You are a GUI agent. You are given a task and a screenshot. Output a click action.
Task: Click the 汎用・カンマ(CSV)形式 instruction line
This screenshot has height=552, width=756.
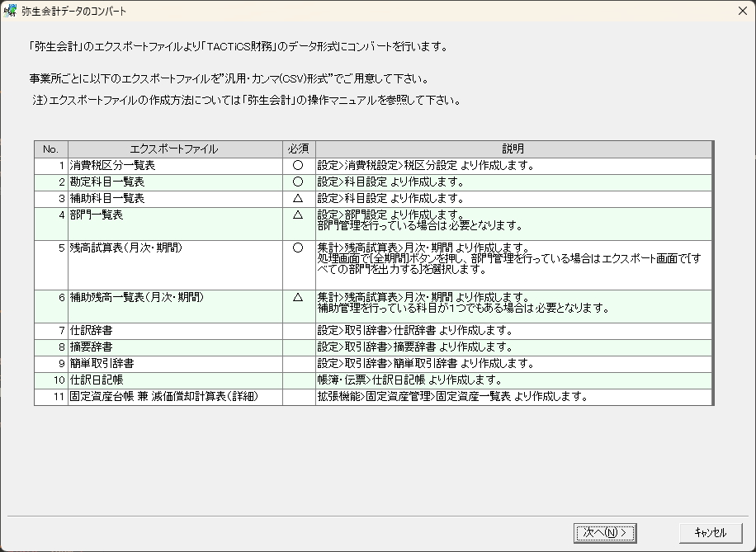click(x=229, y=78)
